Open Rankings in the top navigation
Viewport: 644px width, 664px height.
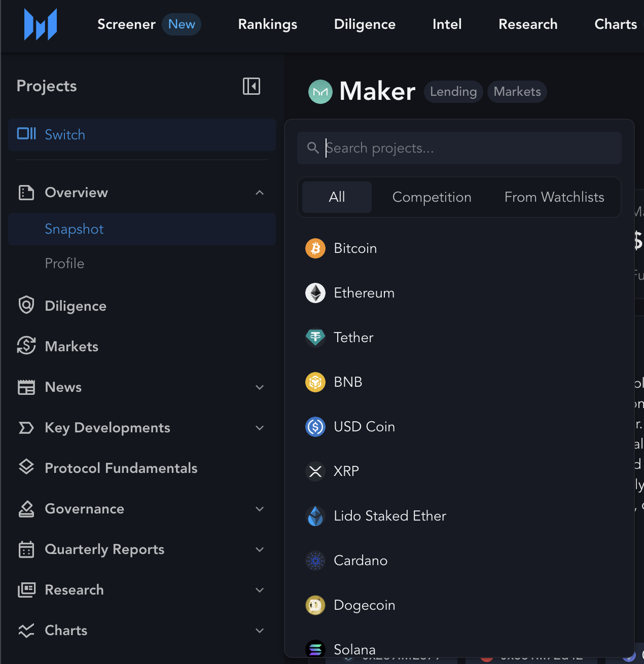268,24
